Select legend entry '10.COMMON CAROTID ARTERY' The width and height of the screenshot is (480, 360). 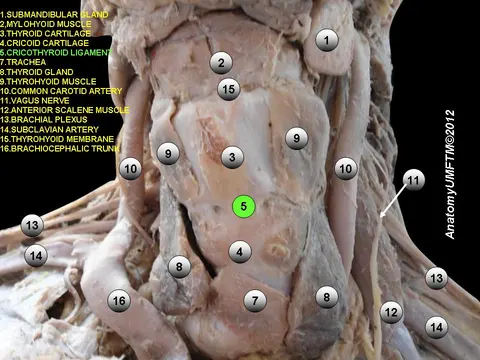[61, 91]
